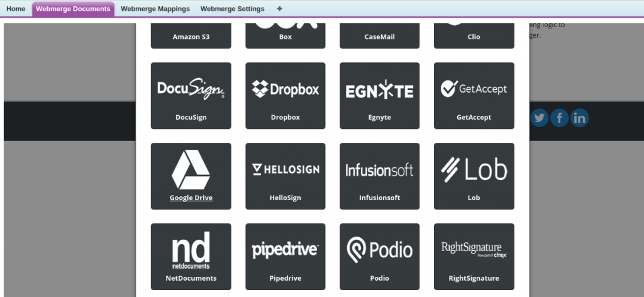Open the Twitter social icon
This screenshot has height=297, width=644.
click(x=540, y=118)
